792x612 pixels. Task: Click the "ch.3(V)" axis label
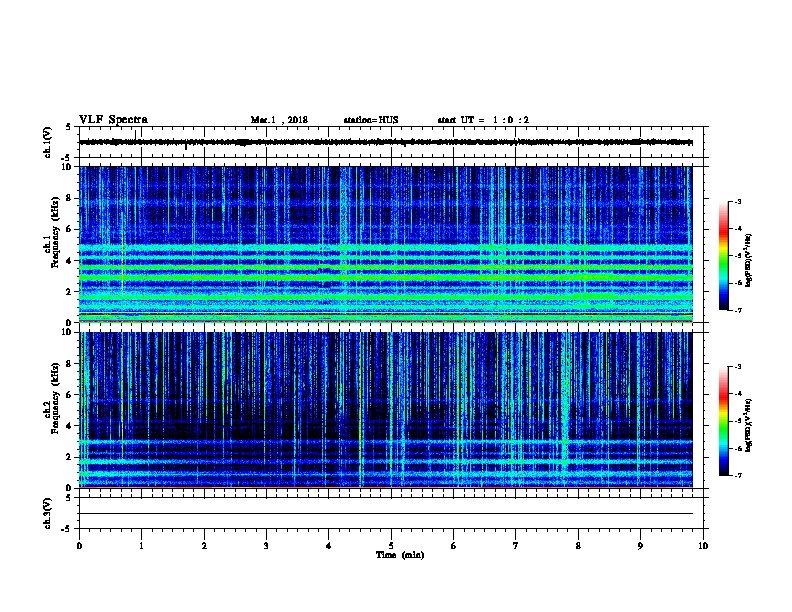click(x=48, y=513)
